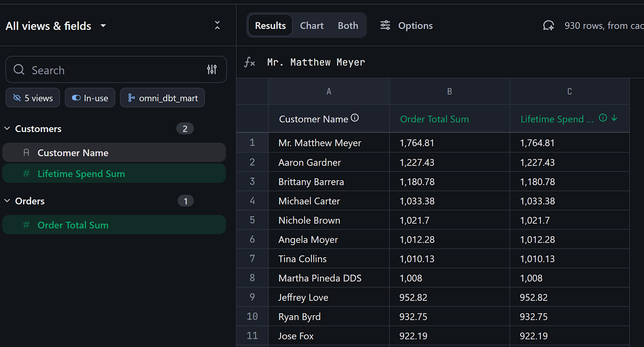The width and height of the screenshot is (644, 347).
Task: Click the Options sliders icon
Action: [x=385, y=25]
